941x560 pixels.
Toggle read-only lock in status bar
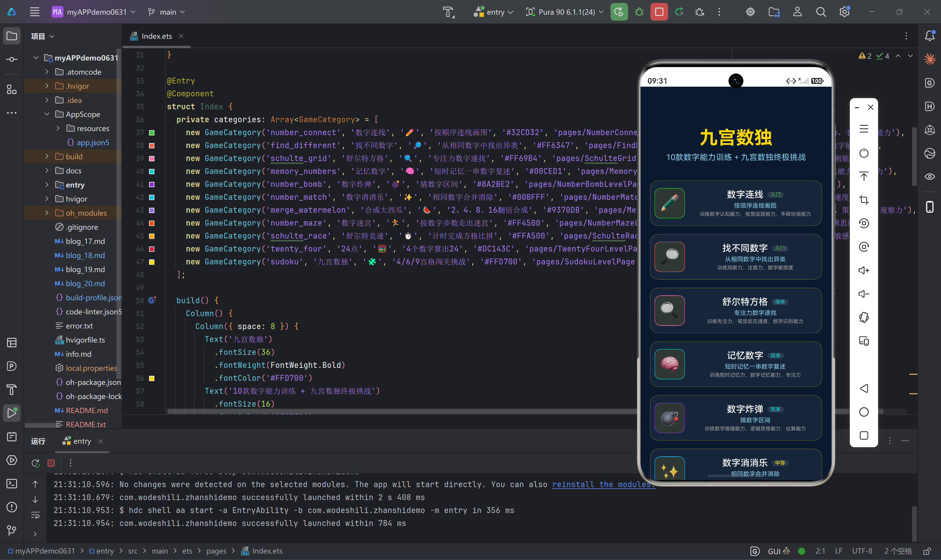click(x=927, y=551)
